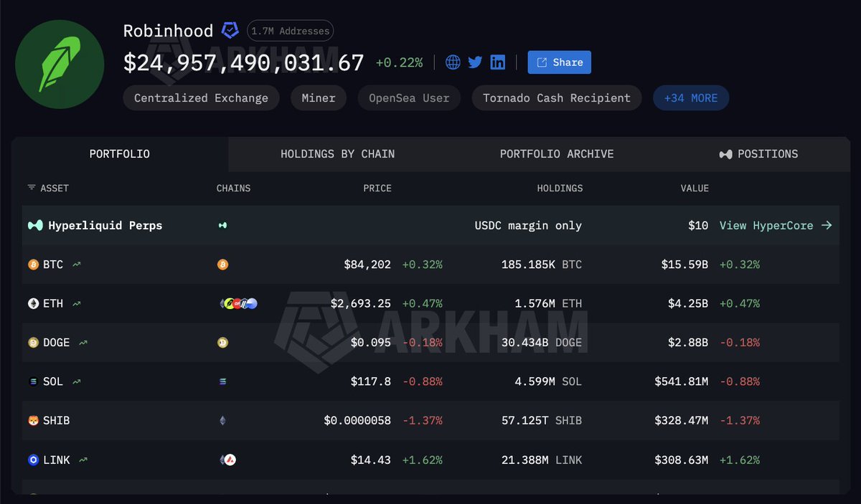
Task: Click the DOGE coin icon in asset column
Action: (x=33, y=343)
